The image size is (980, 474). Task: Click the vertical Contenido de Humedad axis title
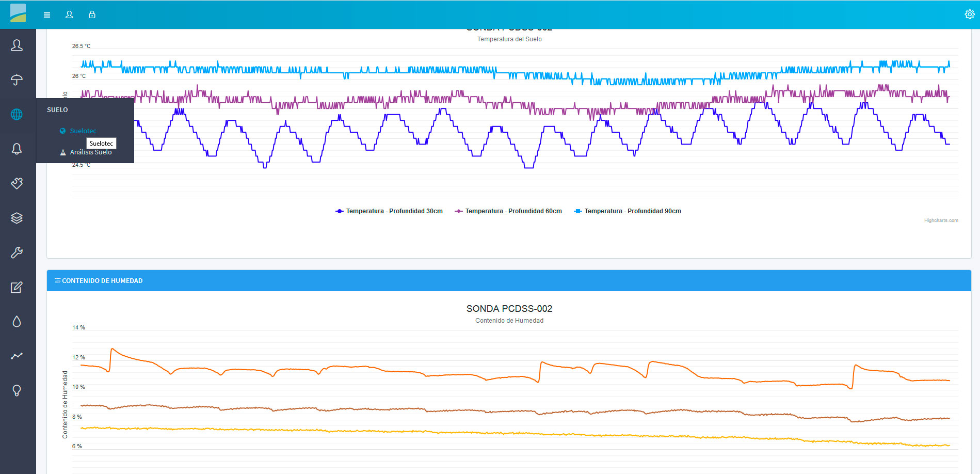click(x=65, y=405)
